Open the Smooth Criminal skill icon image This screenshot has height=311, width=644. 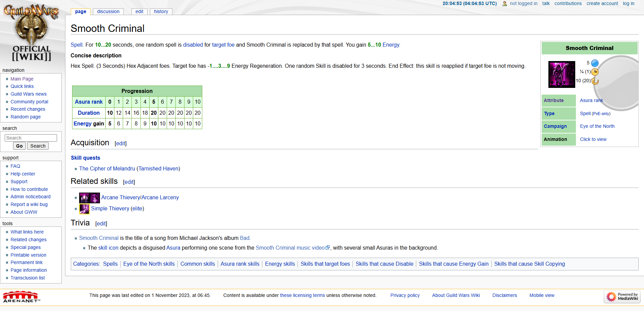561,74
